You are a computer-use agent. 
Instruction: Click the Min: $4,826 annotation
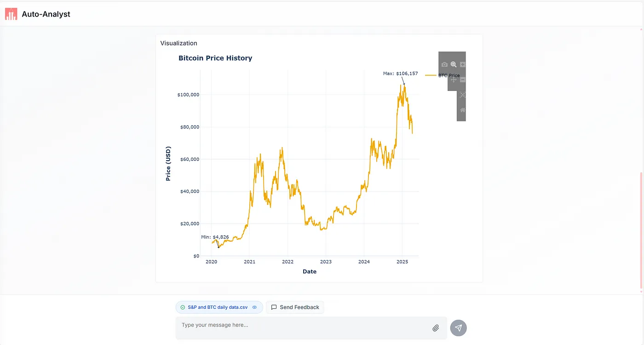click(215, 237)
